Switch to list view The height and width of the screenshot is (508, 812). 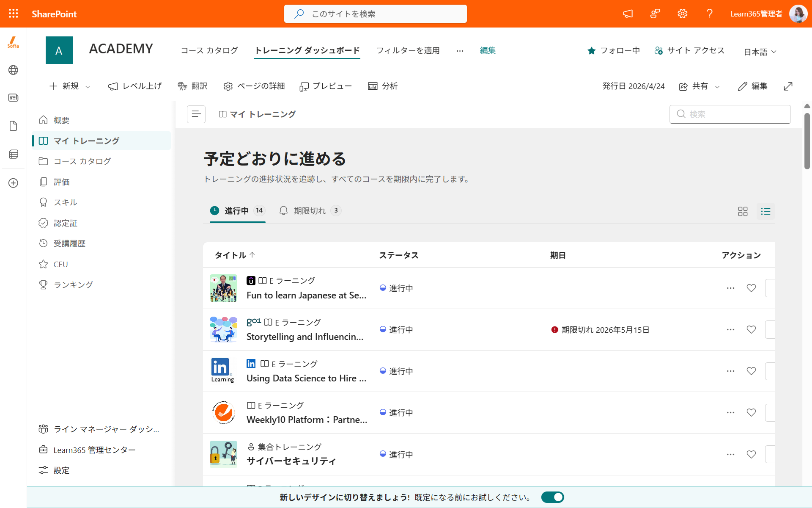765,211
